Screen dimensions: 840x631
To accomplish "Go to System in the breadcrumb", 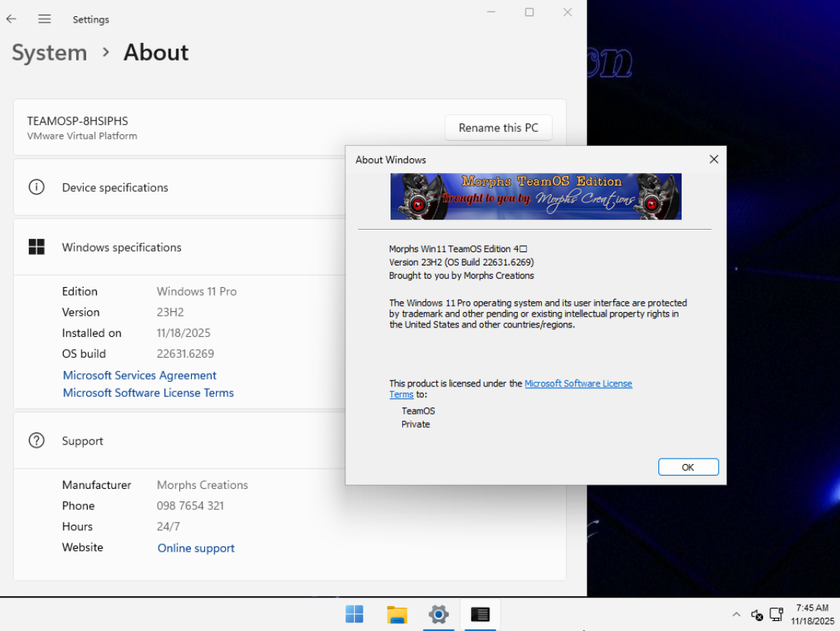I will click(x=49, y=53).
